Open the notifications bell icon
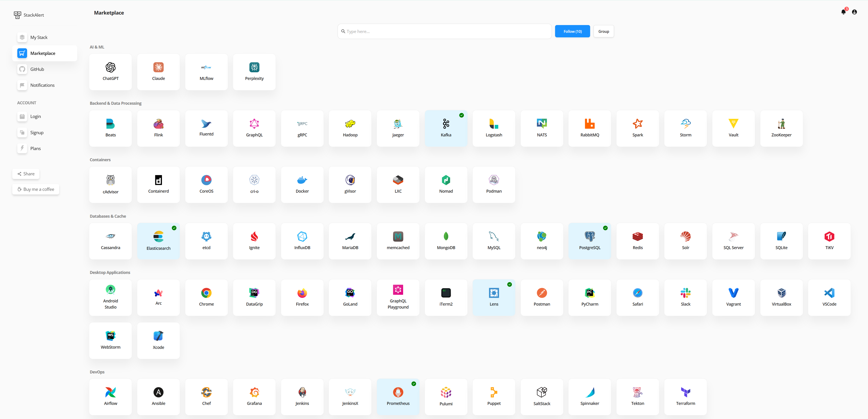The image size is (868, 419). [x=843, y=12]
